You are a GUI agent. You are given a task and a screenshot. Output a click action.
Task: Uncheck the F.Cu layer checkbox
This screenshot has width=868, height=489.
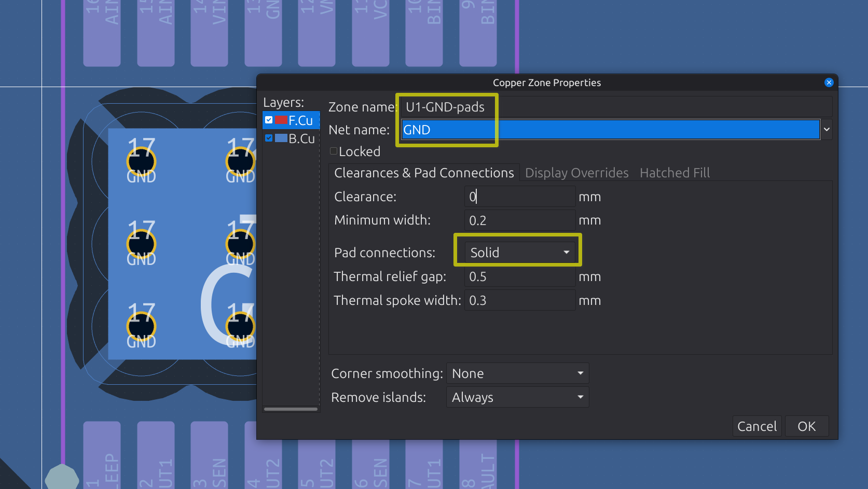[269, 120]
